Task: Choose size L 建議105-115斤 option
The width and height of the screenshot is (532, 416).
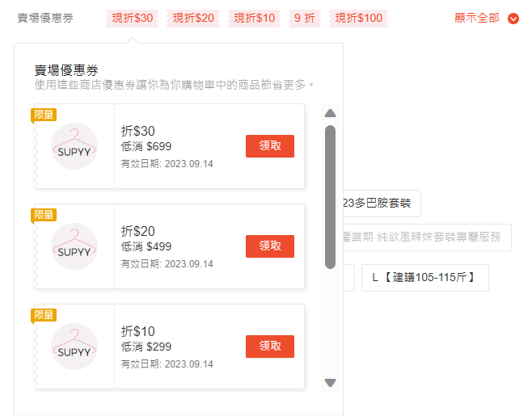Action: (x=425, y=278)
